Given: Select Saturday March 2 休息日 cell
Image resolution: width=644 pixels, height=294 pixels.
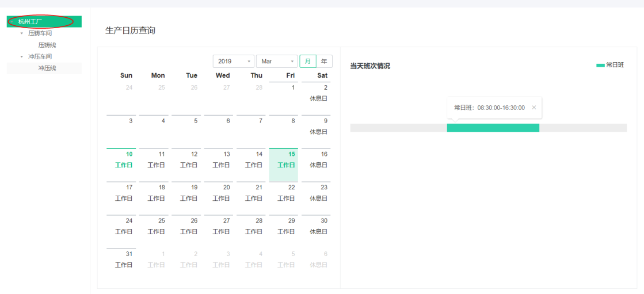Looking at the screenshot, I should coord(316,98).
